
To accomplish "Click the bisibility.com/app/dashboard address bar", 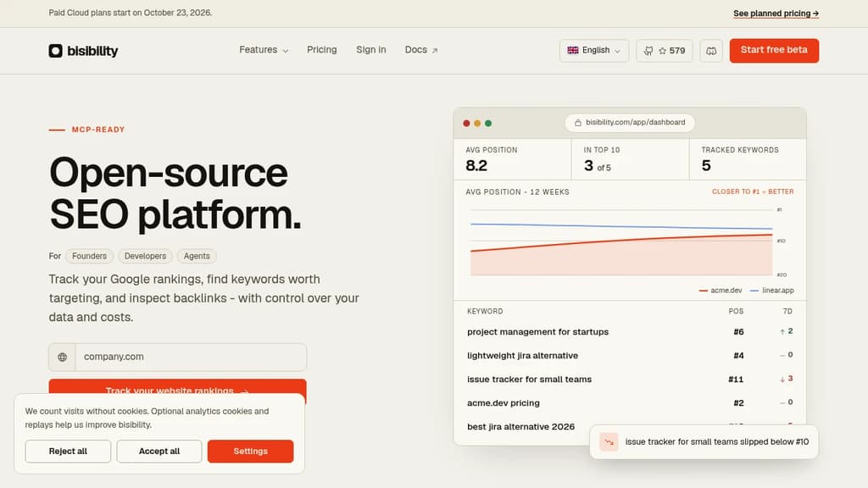I will pyautogui.click(x=630, y=123).
